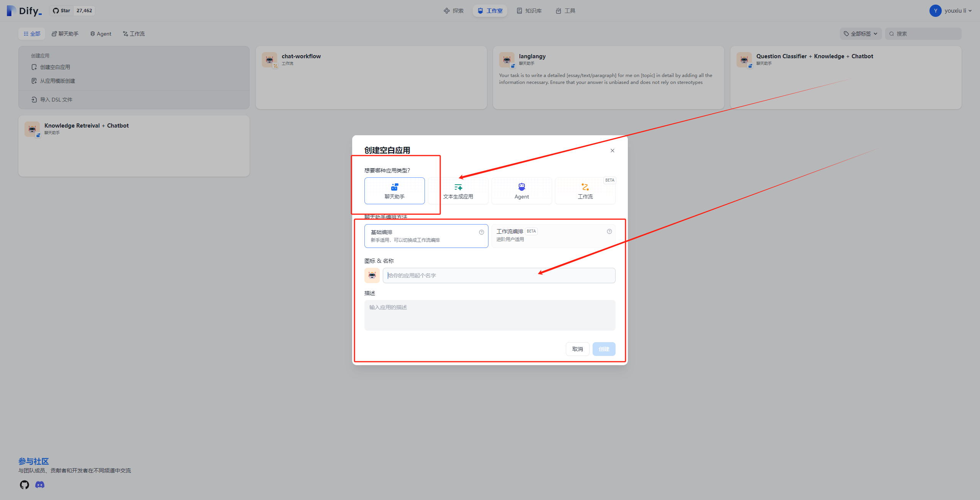The image size is (980, 500).
Task: Select the 工作流 BETA app type
Action: click(585, 190)
